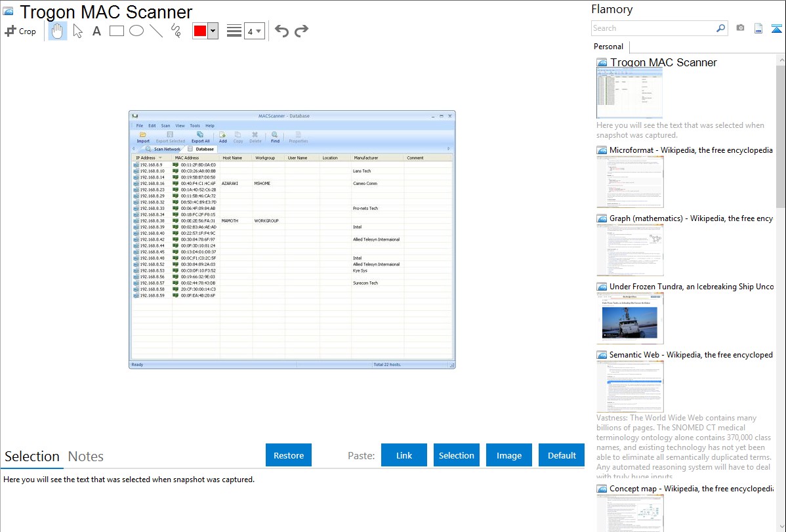Click the Paste Selection button
786x532 pixels.
tap(456, 455)
